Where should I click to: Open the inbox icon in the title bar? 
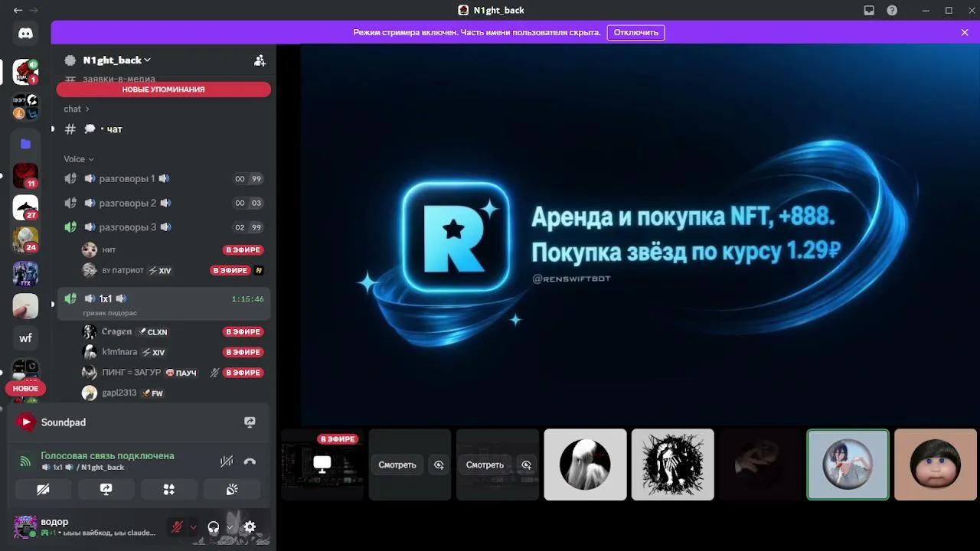[869, 10]
